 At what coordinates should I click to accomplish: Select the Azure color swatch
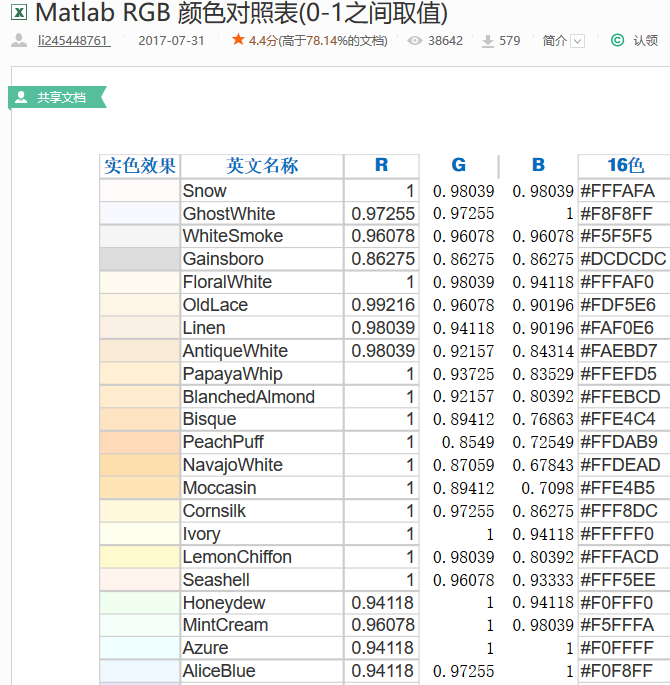click(140, 648)
